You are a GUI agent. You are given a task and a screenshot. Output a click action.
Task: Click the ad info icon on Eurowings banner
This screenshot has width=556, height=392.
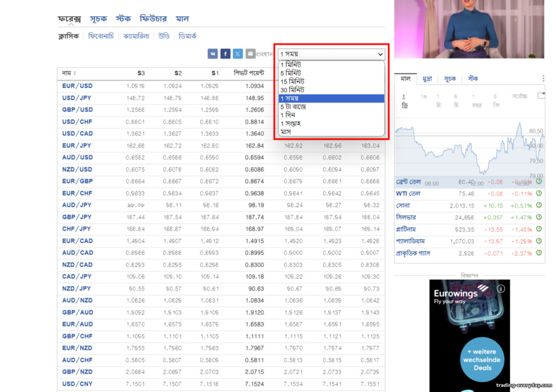(x=501, y=288)
